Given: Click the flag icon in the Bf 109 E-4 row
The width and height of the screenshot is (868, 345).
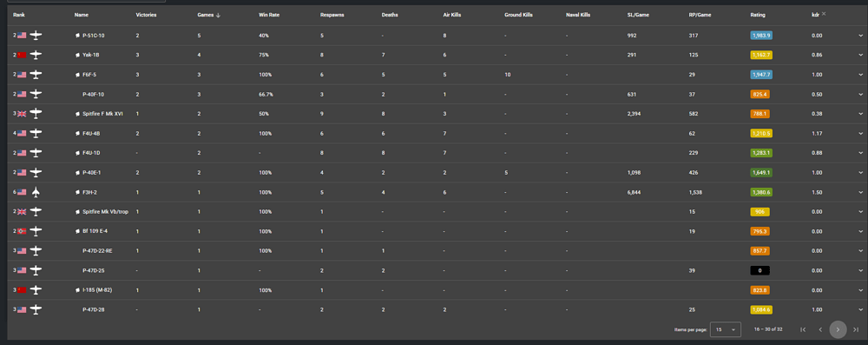Looking at the screenshot, I should (x=22, y=231).
